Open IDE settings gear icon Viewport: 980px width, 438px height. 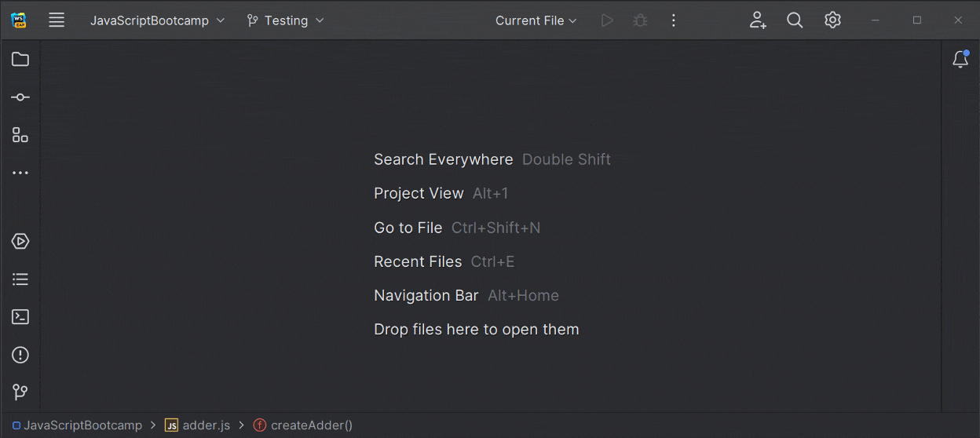tap(832, 20)
